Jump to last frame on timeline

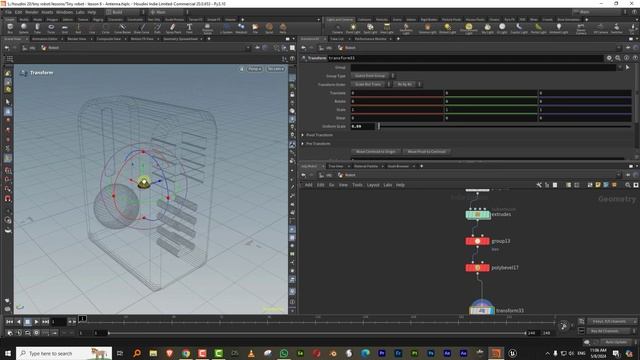(x=45, y=322)
